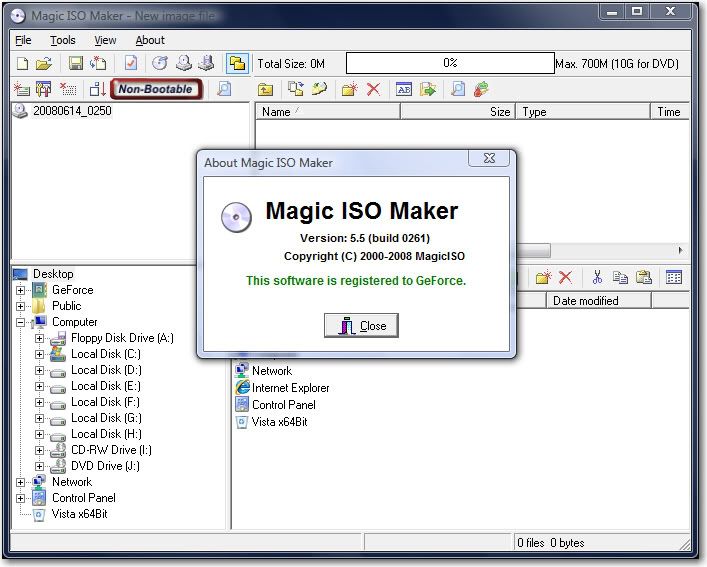Expand the DVD Drive (J:) node
This screenshot has height=567, width=707.
39,466
